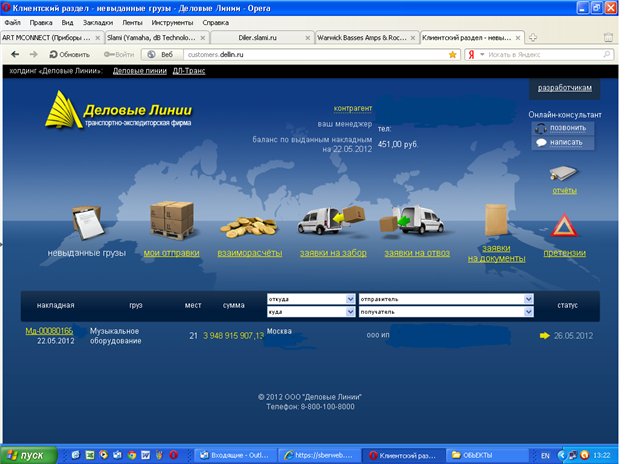Close the Warwick Basses tab
Screen dimensions: 640x464
tap(413, 38)
